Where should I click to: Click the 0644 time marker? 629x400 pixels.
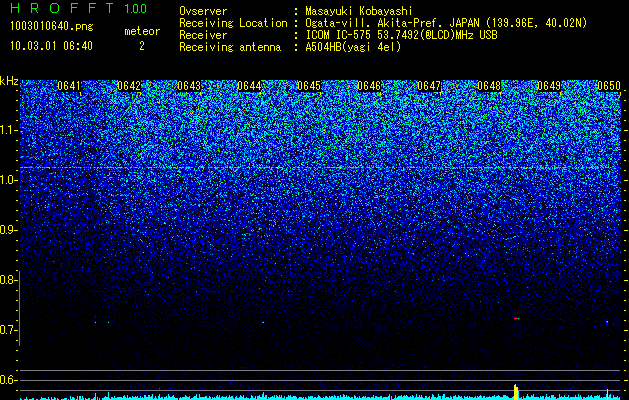pyautogui.click(x=249, y=86)
